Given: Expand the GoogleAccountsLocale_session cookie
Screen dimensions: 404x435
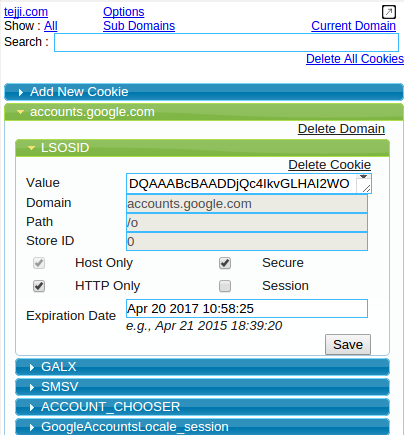Looking at the screenshot, I should (x=202, y=427).
